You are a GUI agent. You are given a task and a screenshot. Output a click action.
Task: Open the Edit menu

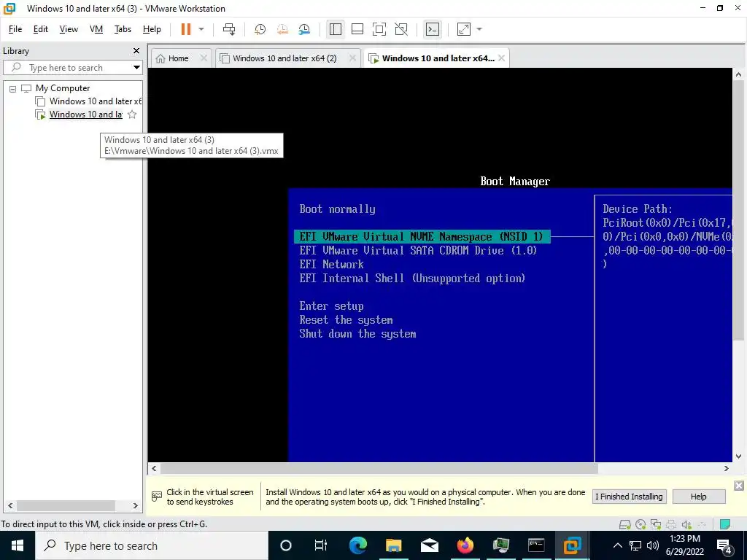41,29
